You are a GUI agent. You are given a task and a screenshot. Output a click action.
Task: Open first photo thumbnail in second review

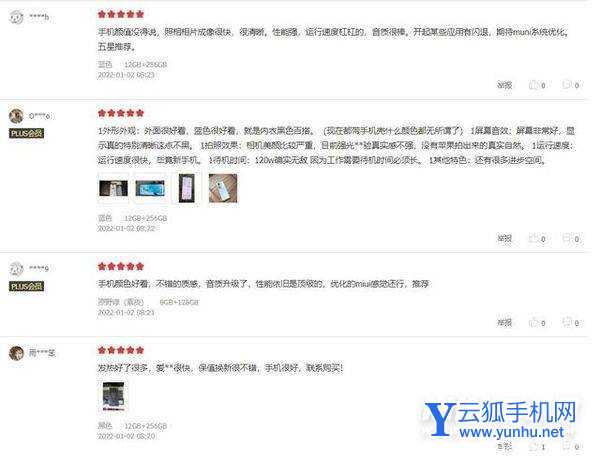pos(113,188)
